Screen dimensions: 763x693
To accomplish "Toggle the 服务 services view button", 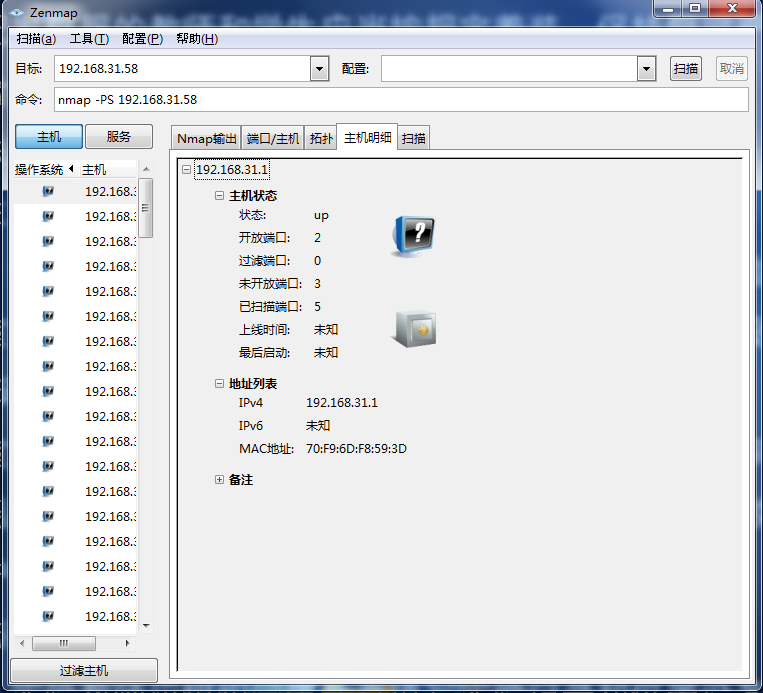I will point(119,137).
